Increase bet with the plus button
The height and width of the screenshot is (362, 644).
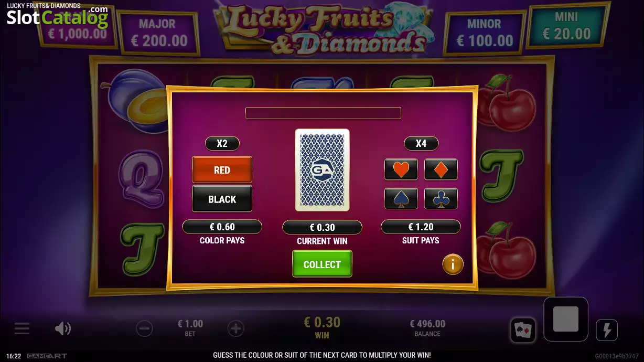pyautogui.click(x=236, y=329)
